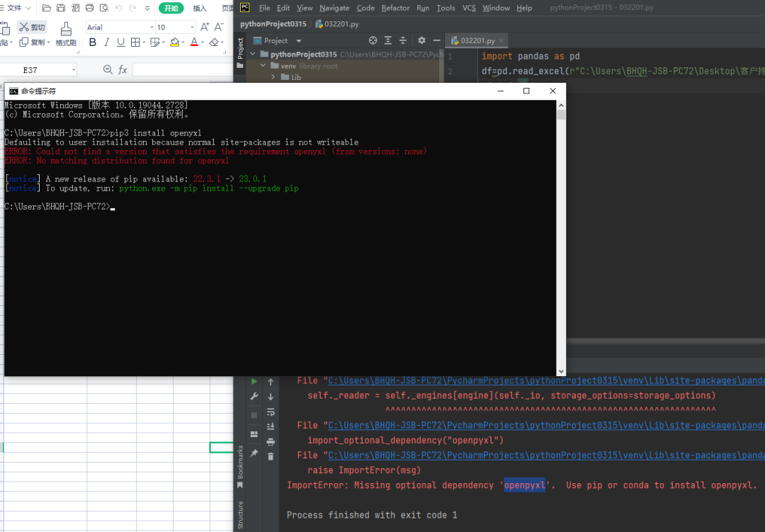
Task: Click the fx insert function icon
Action: click(123, 69)
